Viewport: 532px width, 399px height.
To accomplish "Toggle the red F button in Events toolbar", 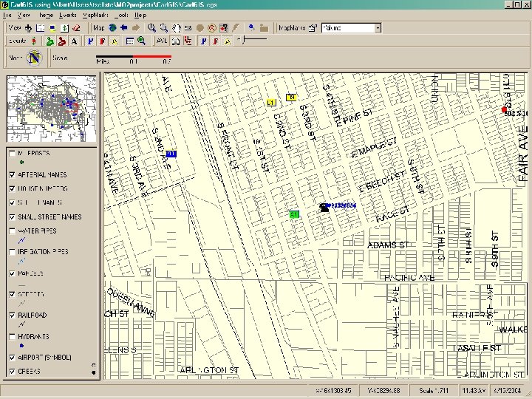I will [x=102, y=41].
